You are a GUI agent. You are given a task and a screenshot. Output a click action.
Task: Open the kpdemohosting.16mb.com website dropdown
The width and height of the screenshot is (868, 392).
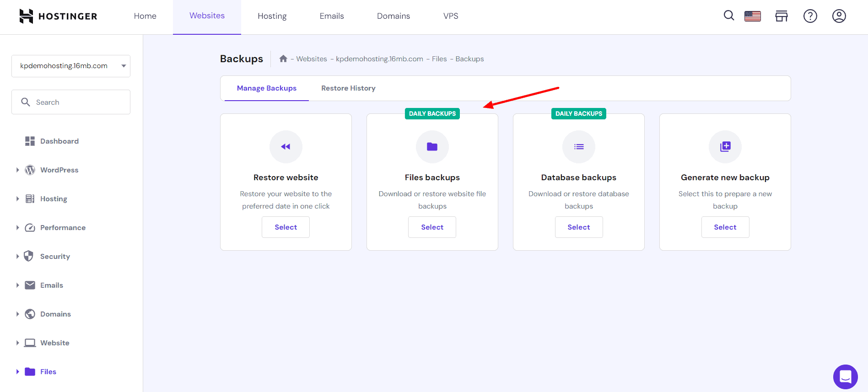tap(71, 66)
